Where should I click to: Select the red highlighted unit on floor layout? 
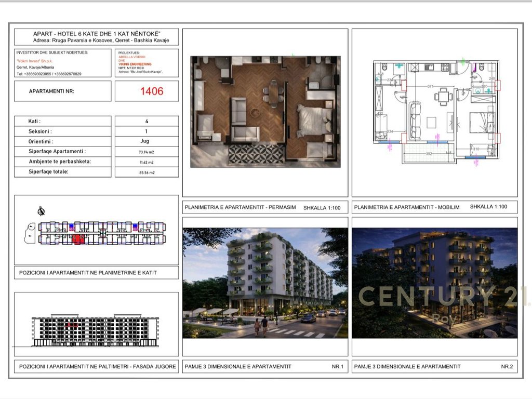point(78,239)
